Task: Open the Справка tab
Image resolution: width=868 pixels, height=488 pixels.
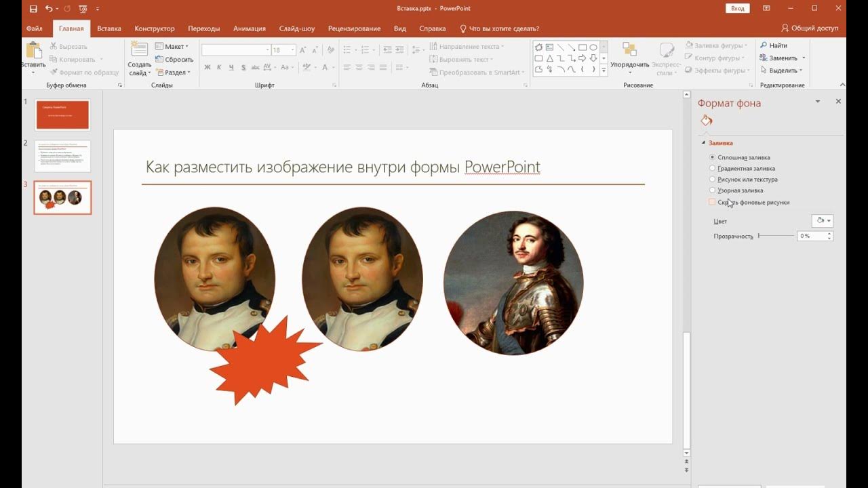Action: (x=433, y=28)
